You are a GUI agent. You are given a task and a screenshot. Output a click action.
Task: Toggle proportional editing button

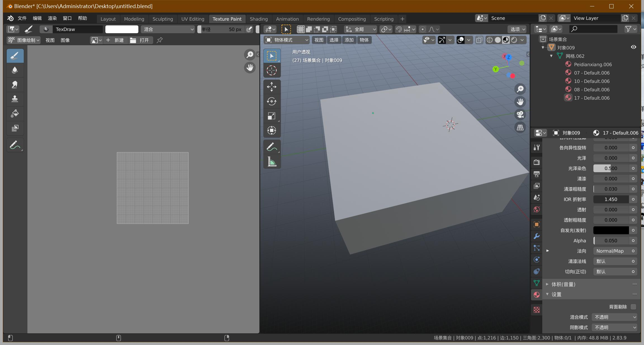coord(423,29)
